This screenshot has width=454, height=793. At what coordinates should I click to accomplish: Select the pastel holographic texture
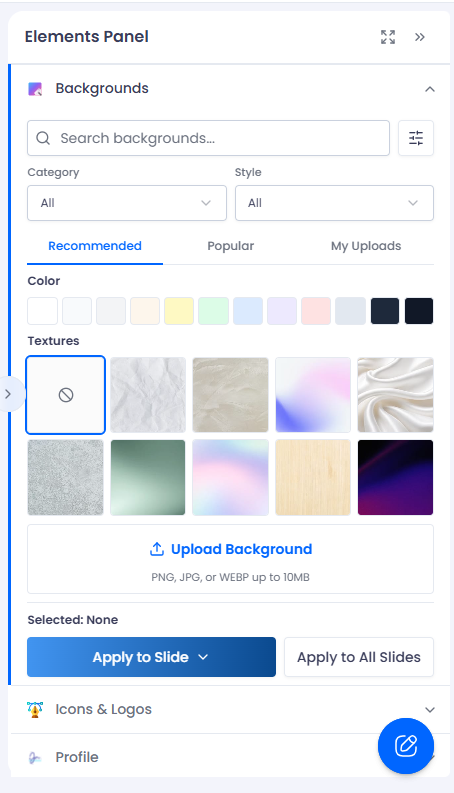(231, 477)
